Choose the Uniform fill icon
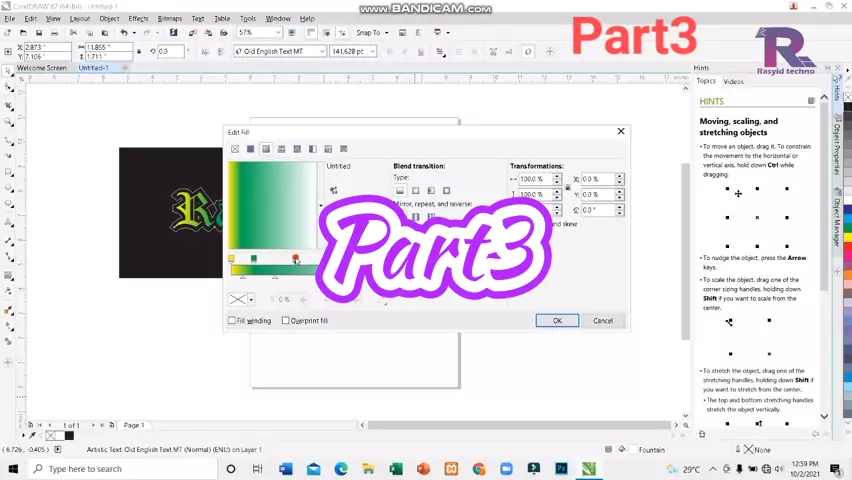 pos(250,149)
